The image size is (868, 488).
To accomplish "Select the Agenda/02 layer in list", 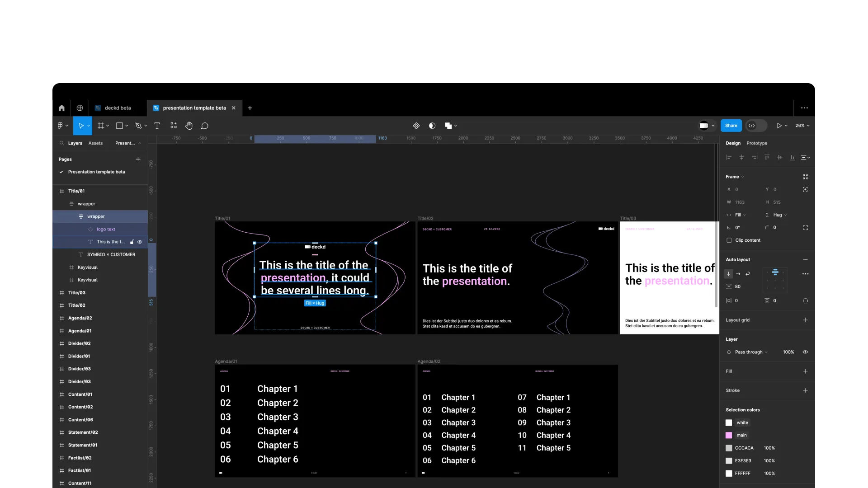I will click(x=80, y=319).
